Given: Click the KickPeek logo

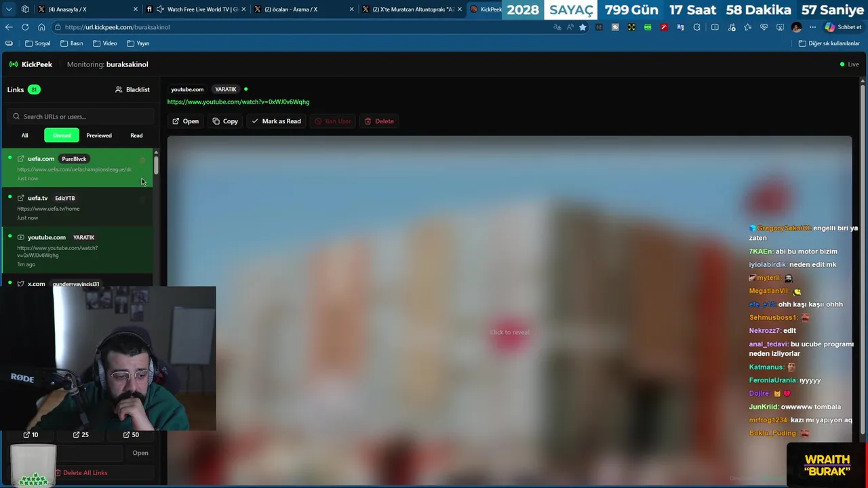Looking at the screenshot, I should pyautogui.click(x=31, y=64).
